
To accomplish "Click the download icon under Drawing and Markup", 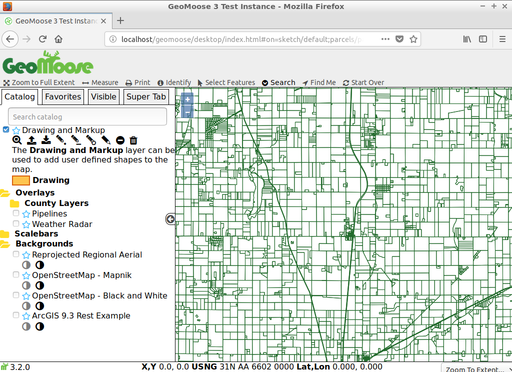I will point(46,140).
